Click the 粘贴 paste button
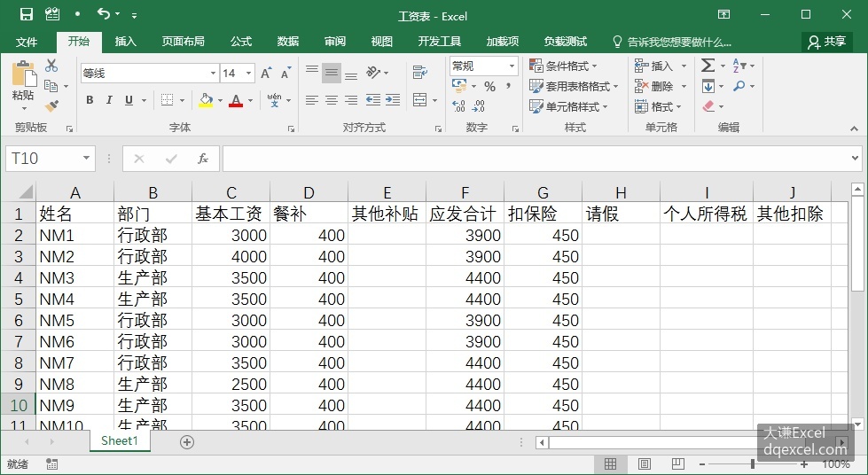Image resolution: width=868 pixels, height=475 pixels. click(24, 82)
